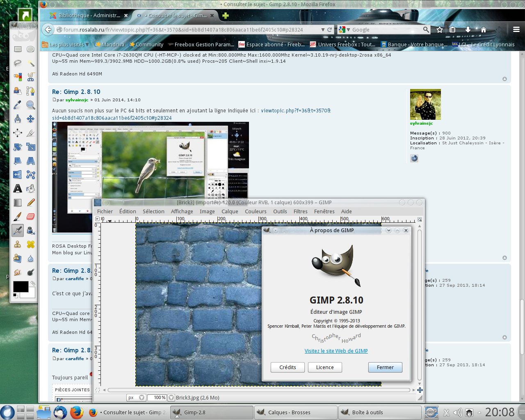The height and width of the screenshot is (420, 525).
Task: Select the Blur/Sharpen droplet tool
Action: 31,258
